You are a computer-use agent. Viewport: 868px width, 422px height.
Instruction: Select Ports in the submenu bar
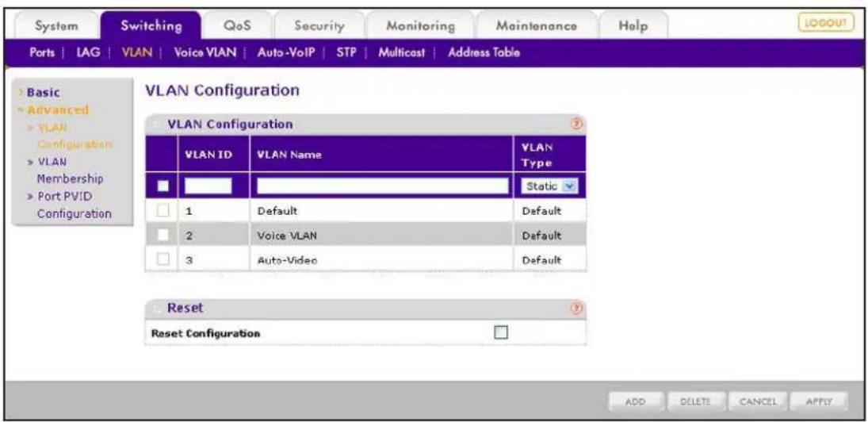(41, 53)
